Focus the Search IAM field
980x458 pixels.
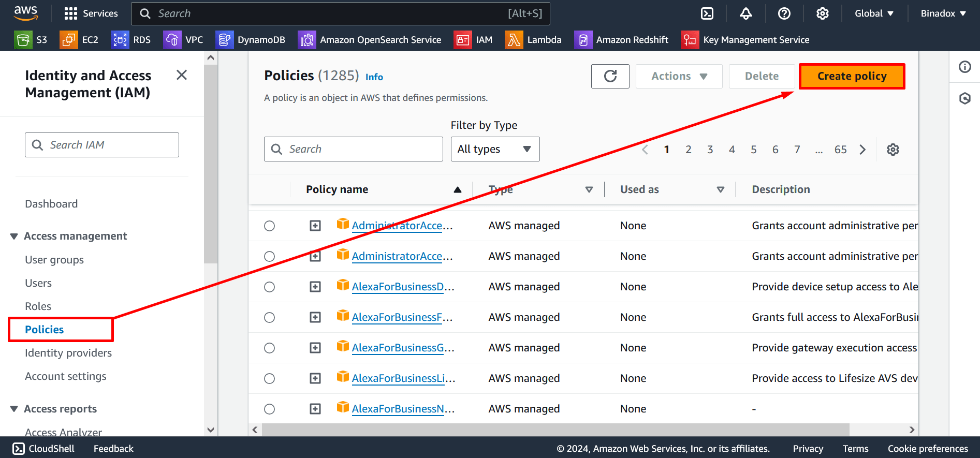(102, 145)
